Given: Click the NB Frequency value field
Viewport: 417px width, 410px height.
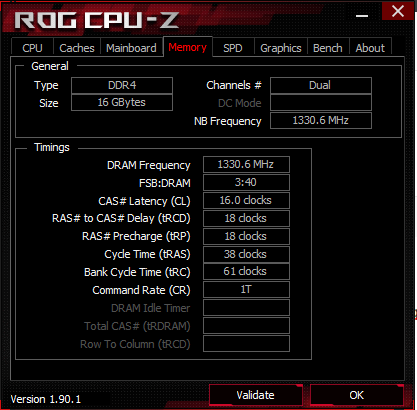Looking at the screenshot, I should pos(321,120).
